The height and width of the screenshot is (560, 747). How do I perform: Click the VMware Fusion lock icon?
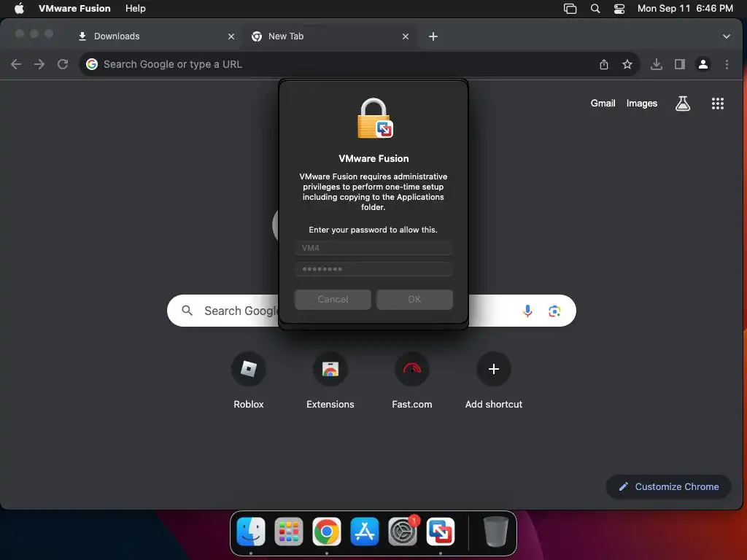[374, 118]
